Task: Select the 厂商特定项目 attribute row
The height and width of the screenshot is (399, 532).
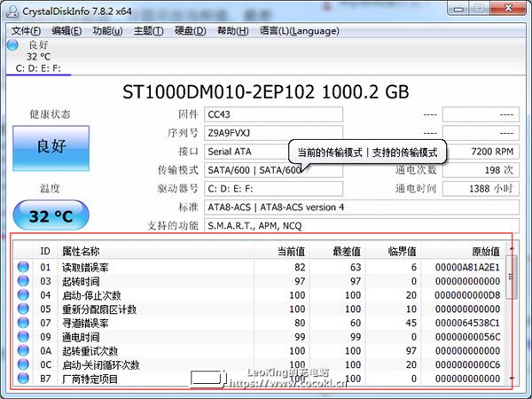Action: [259, 379]
